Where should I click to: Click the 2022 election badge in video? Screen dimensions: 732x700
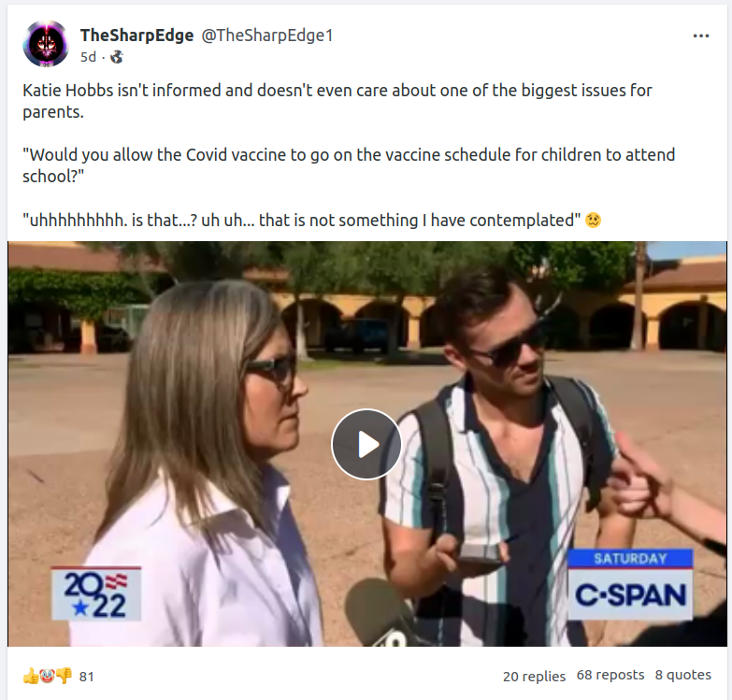coord(96,593)
